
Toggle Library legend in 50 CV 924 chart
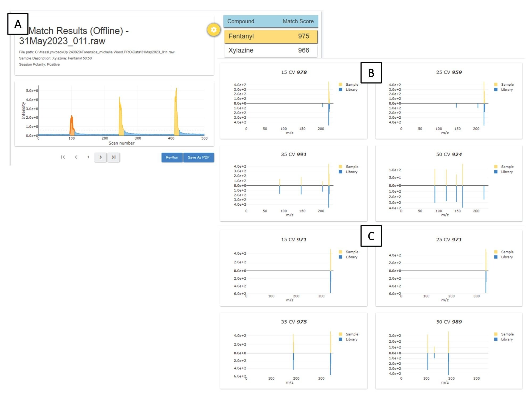504,172
